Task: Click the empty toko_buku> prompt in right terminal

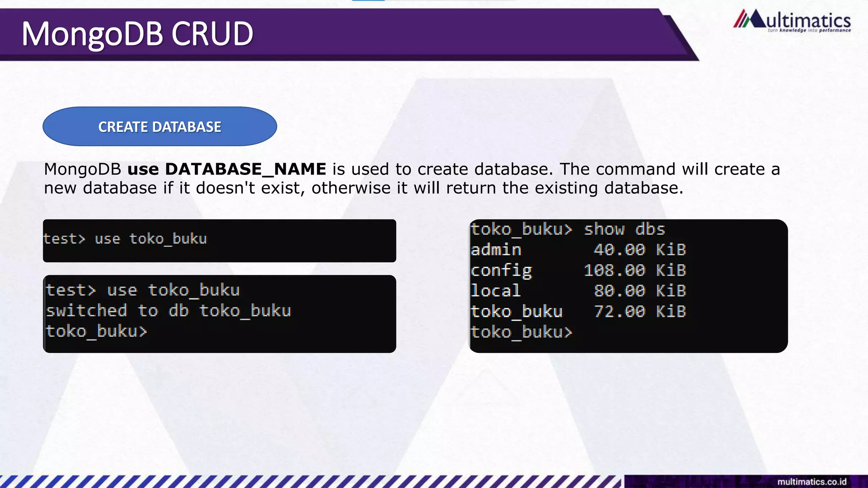Action: pos(521,332)
